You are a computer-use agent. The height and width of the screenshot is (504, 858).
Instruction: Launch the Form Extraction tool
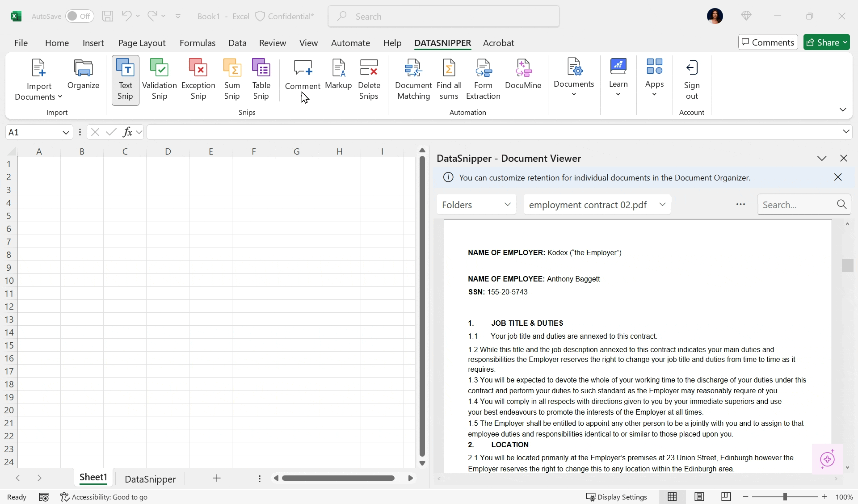tap(483, 80)
